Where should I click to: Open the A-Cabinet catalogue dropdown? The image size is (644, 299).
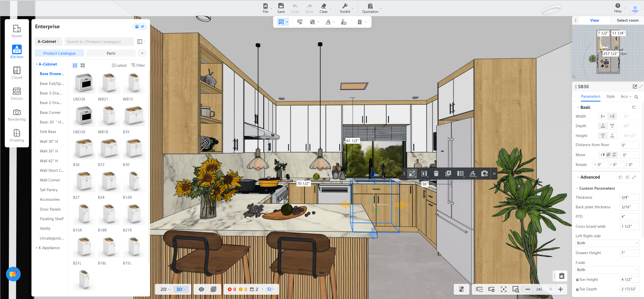click(x=48, y=42)
